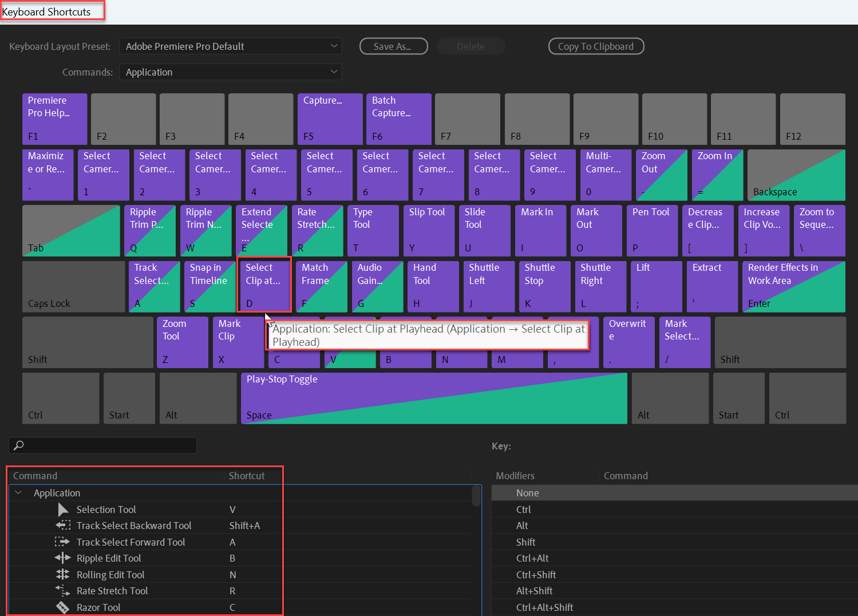Click the F key labeled Match Frame
The height and width of the screenshot is (616, 858).
click(322, 286)
